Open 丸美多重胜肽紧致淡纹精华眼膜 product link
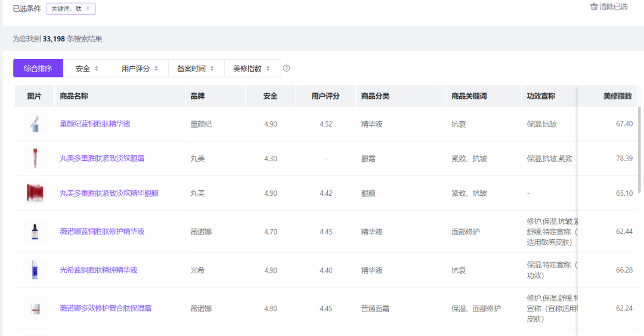 (109, 193)
